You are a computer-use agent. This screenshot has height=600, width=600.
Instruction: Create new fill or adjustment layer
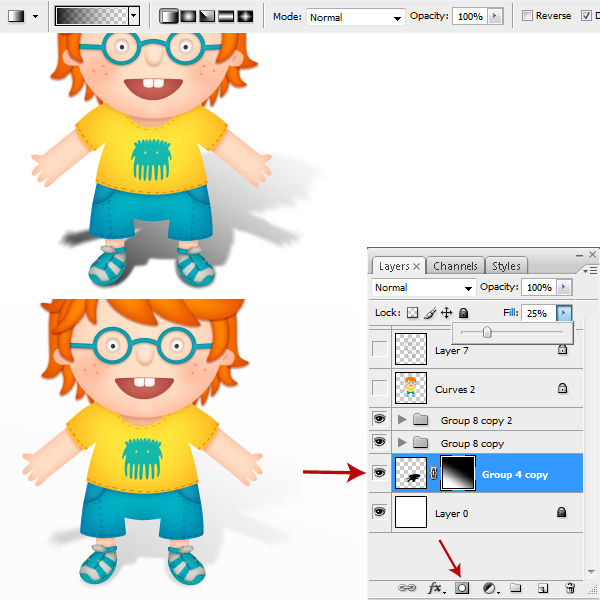[x=490, y=588]
